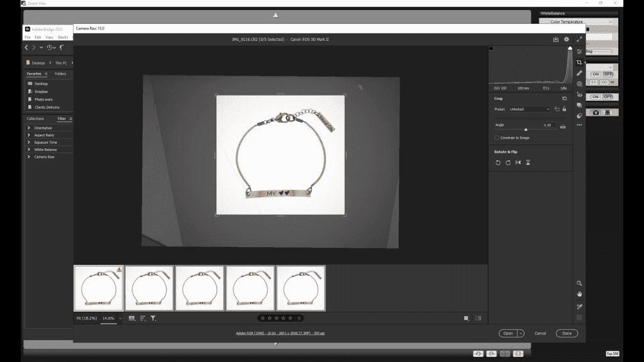Toggle the crop aspect ratio lock
644x362 pixels.
click(x=564, y=109)
